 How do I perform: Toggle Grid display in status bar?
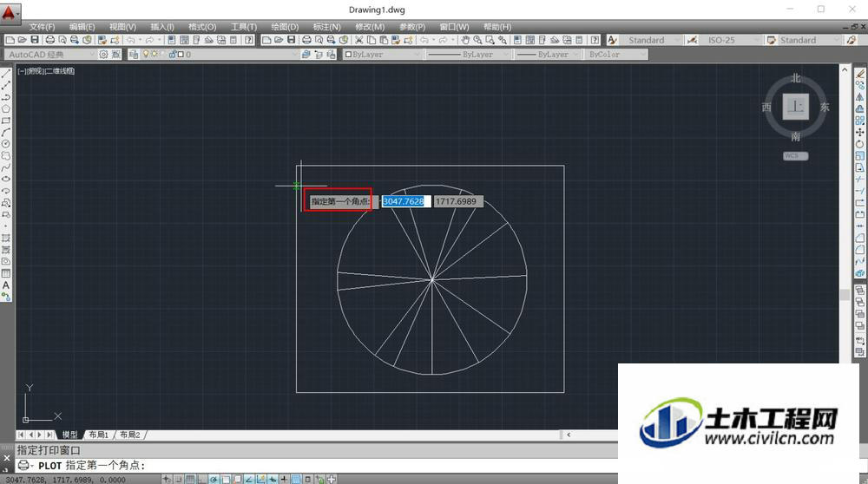(190, 479)
